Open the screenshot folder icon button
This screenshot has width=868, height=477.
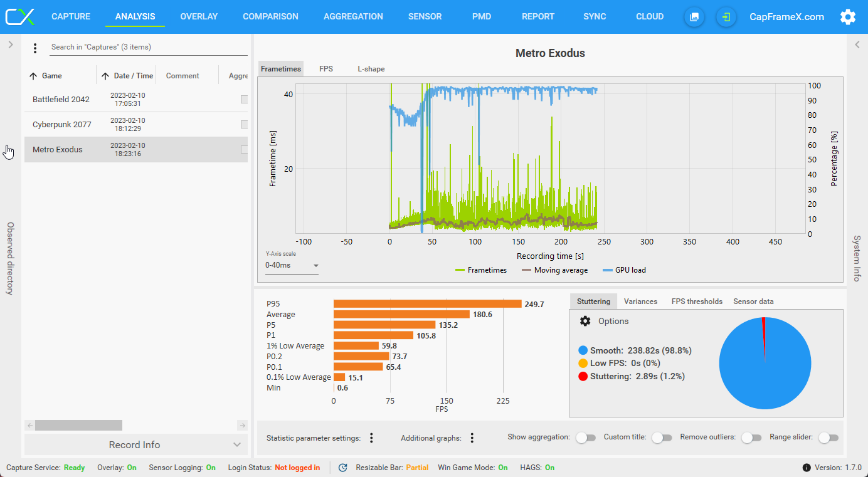click(694, 17)
